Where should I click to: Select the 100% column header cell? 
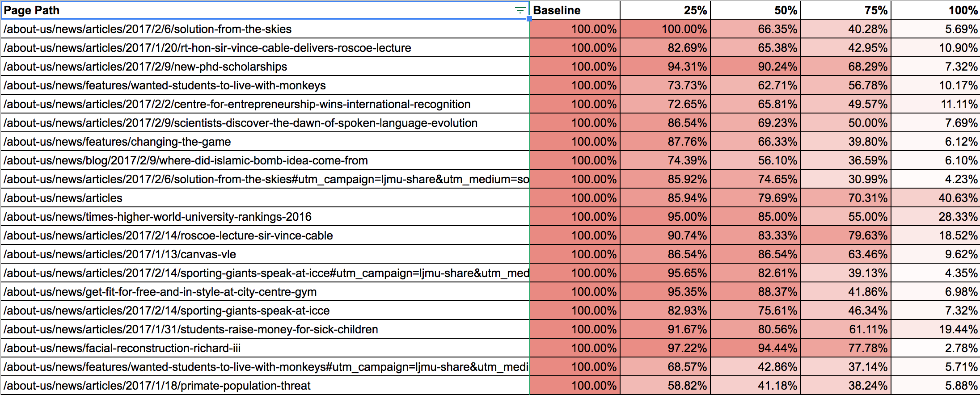(x=935, y=10)
